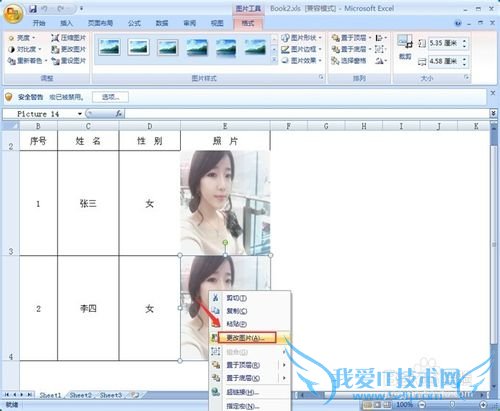
Task: Apply the sixth picture style thumbnail
Action: (255, 47)
